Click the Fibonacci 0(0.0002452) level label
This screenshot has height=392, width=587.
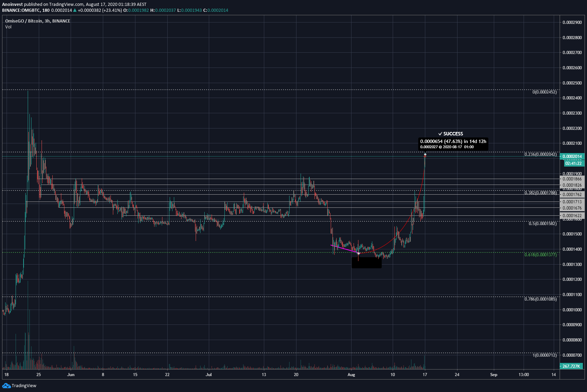[544, 92]
